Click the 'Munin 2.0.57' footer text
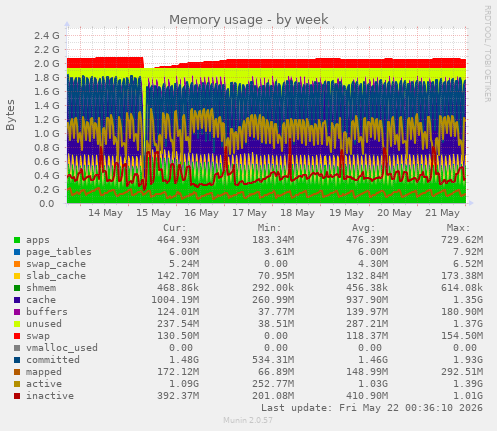The height and width of the screenshot is (431, 497). coord(248,420)
